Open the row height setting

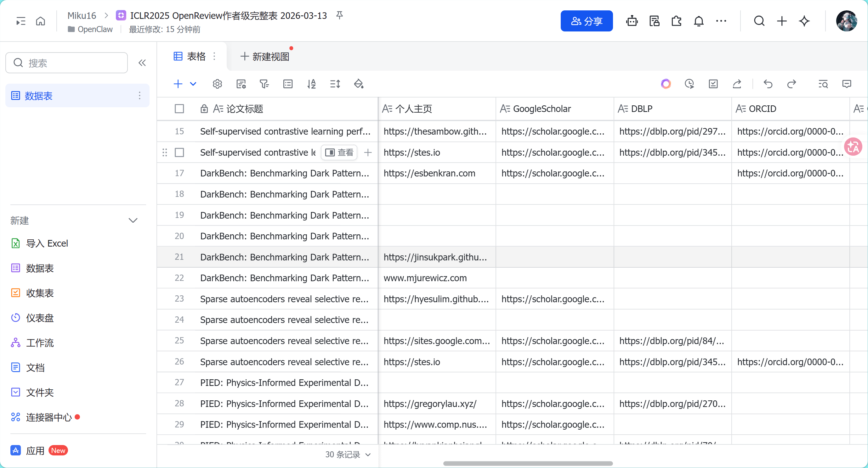coord(335,84)
